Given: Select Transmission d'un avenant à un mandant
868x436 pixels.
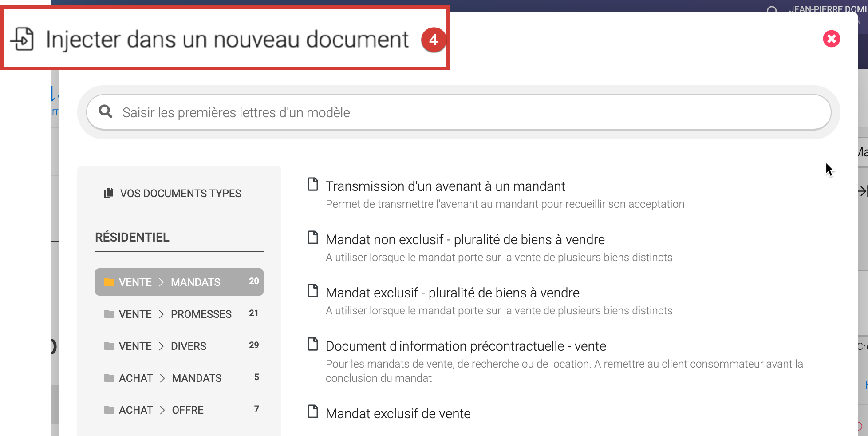Looking at the screenshot, I should click(x=445, y=186).
